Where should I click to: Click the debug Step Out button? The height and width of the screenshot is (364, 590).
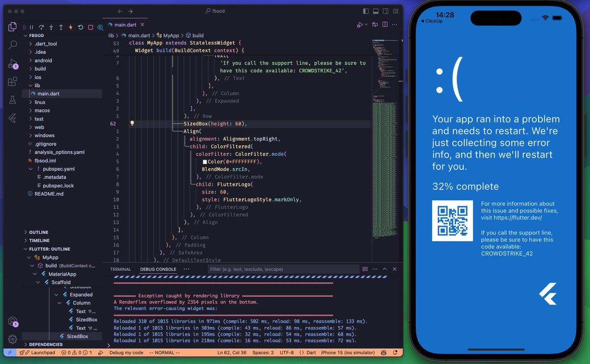(61, 28)
